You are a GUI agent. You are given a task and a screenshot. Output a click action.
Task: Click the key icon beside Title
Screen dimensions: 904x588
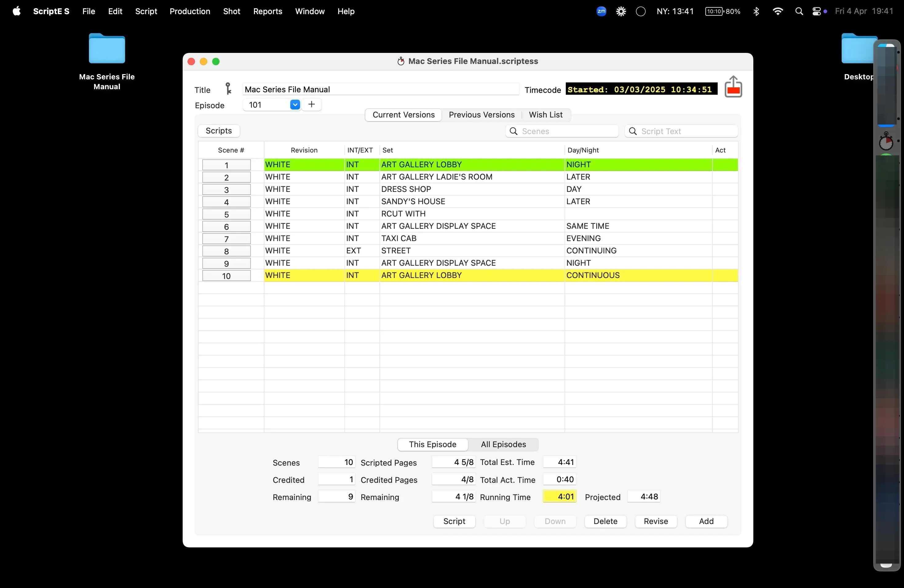228,89
